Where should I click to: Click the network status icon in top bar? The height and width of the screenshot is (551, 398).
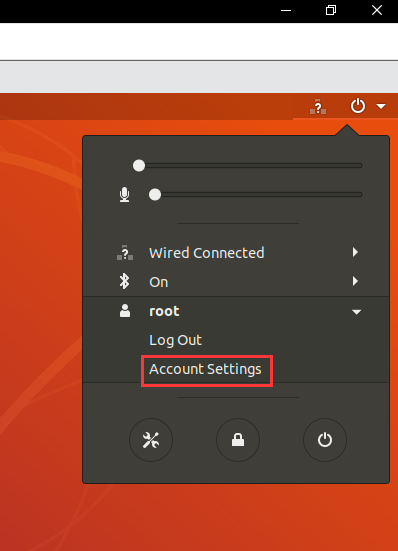click(x=318, y=106)
